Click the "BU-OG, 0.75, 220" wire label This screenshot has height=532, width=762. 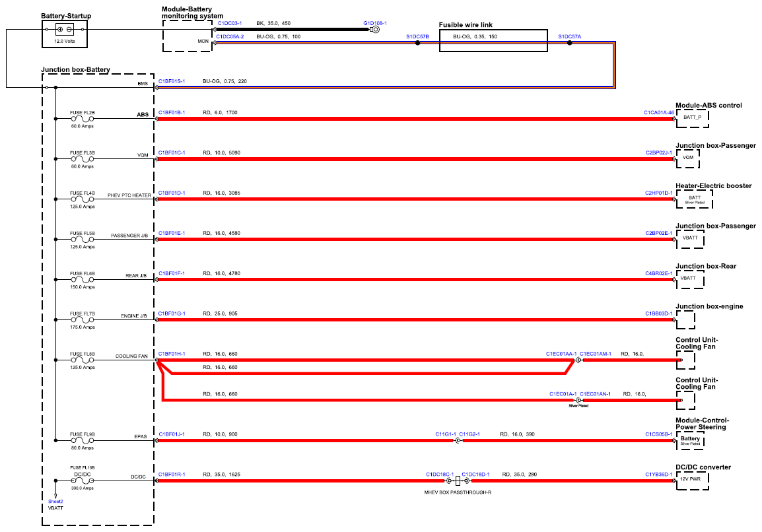click(225, 81)
